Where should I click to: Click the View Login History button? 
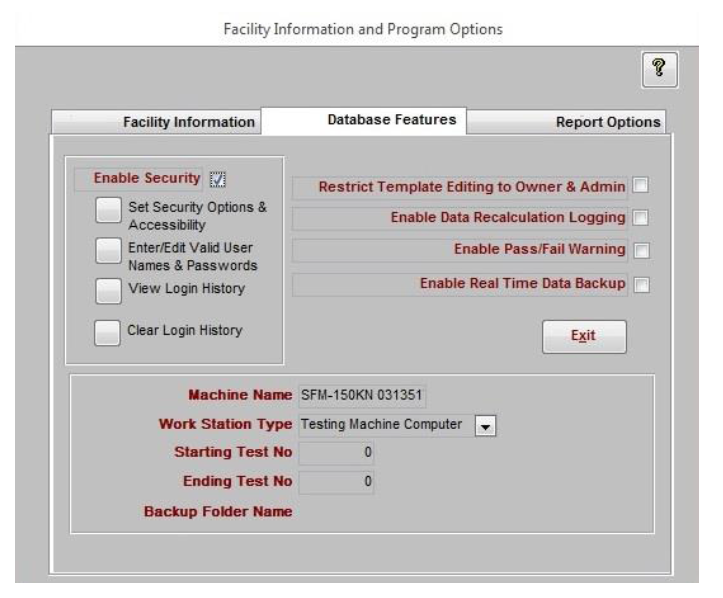(x=108, y=291)
